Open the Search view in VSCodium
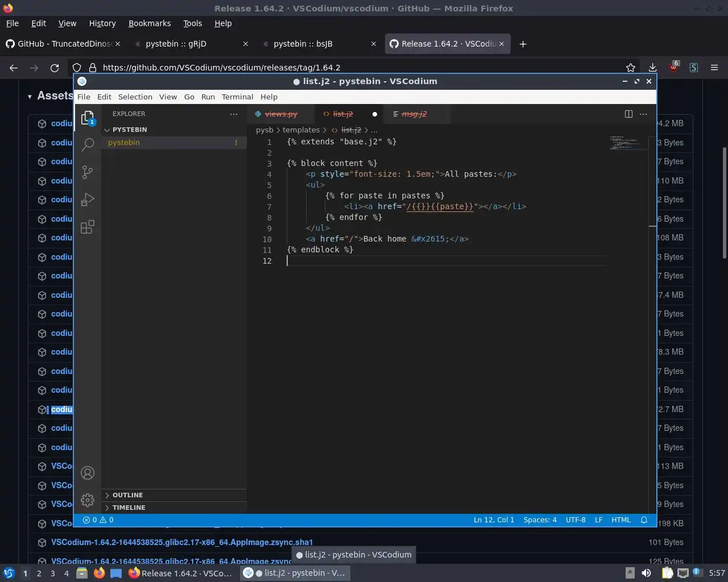Image resolution: width=728 pixels, height=582 pixels. [88, 144]
